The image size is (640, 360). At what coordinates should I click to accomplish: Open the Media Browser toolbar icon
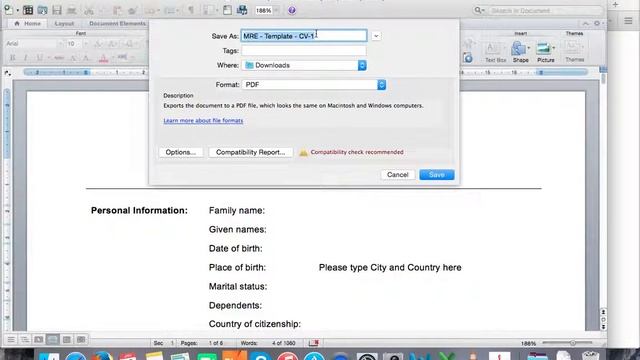click(x=242, y=10)
